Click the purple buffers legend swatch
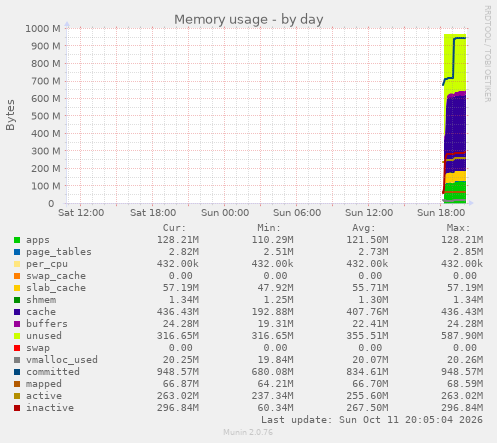This screenshot has width=497, height=443. 17,324
